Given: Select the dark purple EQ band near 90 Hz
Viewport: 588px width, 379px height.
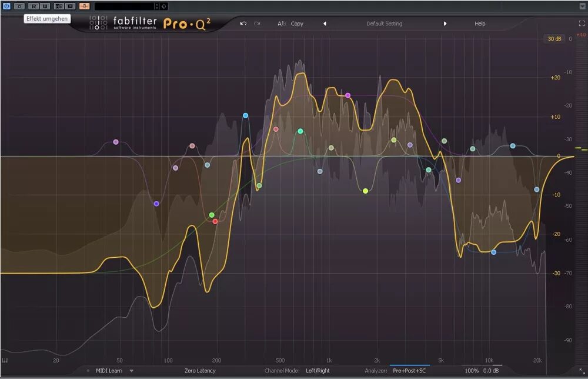Looking at the screenshot, I should pos(156,204).
